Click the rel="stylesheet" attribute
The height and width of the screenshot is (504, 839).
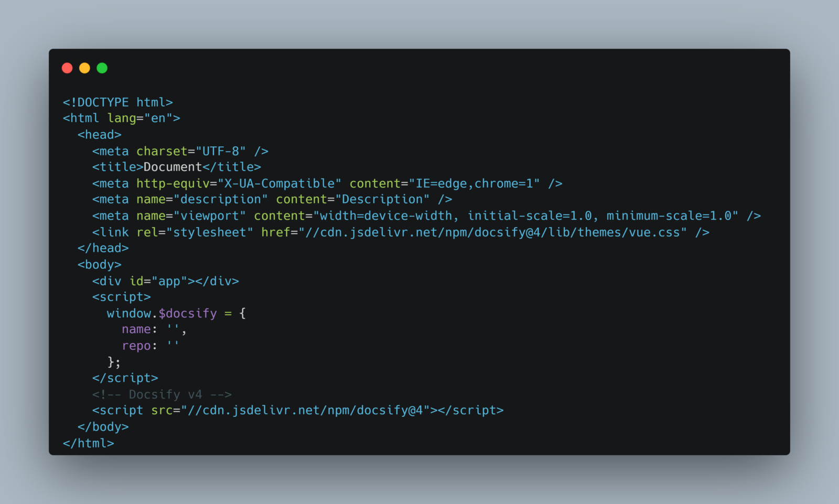195,232
